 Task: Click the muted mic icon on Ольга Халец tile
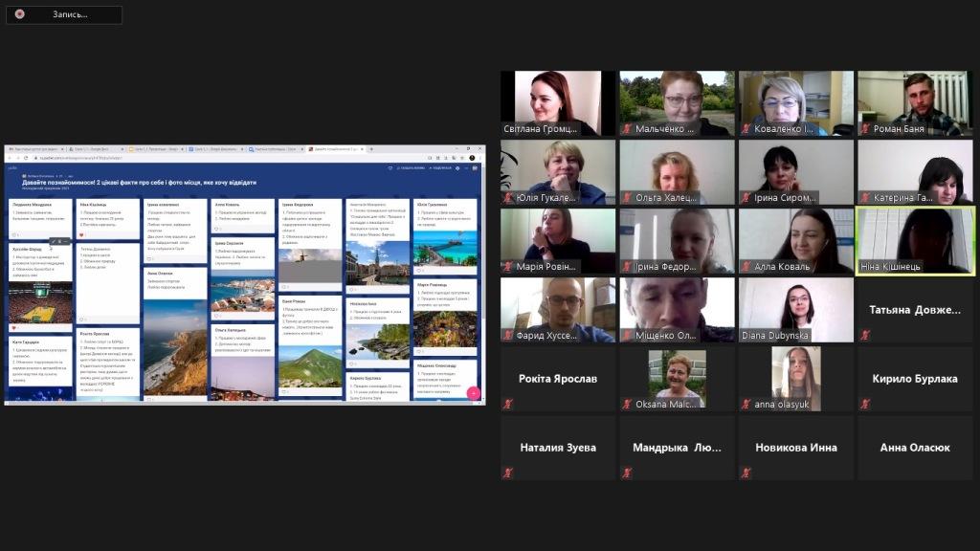pos(627,197)
